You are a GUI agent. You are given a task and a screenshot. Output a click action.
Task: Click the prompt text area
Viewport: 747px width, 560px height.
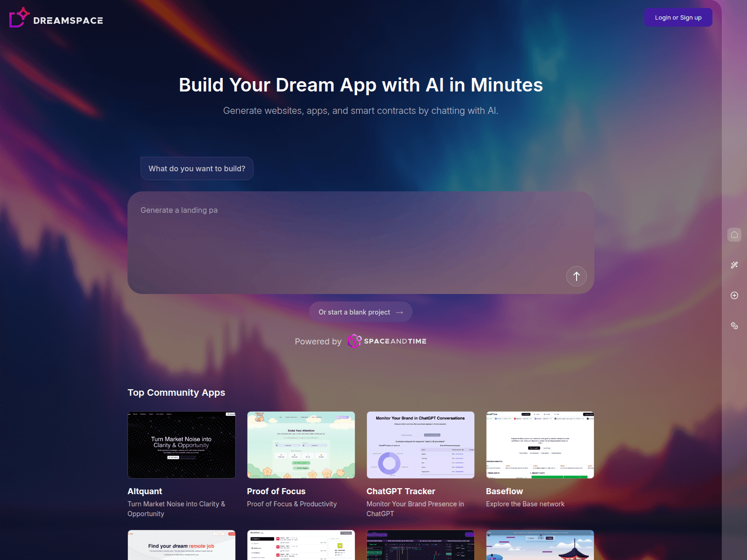tap(361, 243)
